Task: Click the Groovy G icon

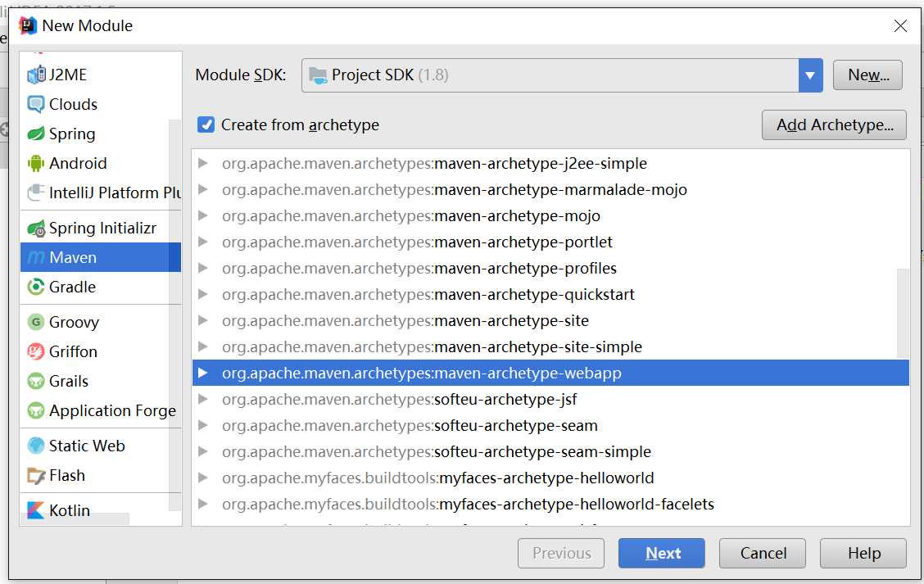Action: [36, 322]
